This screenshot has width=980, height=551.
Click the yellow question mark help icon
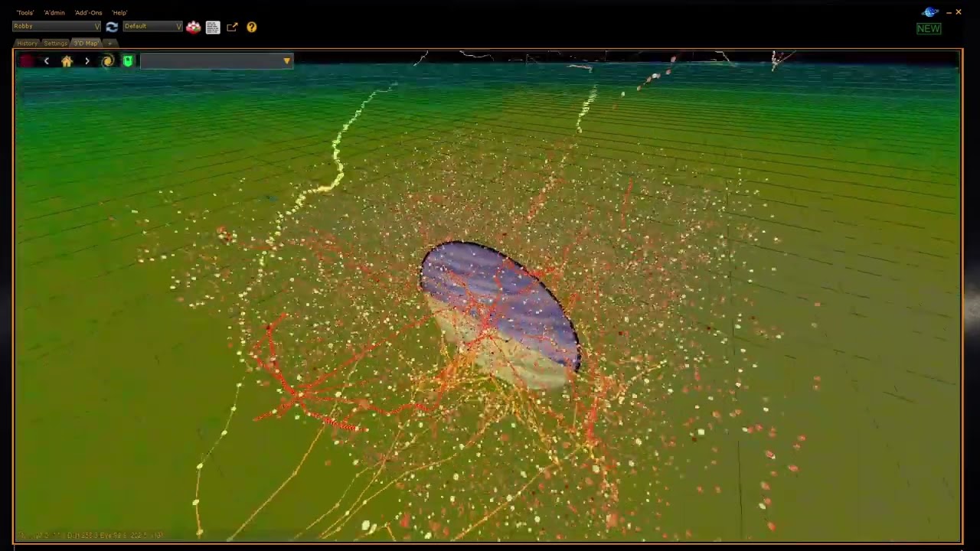(251, 27)
